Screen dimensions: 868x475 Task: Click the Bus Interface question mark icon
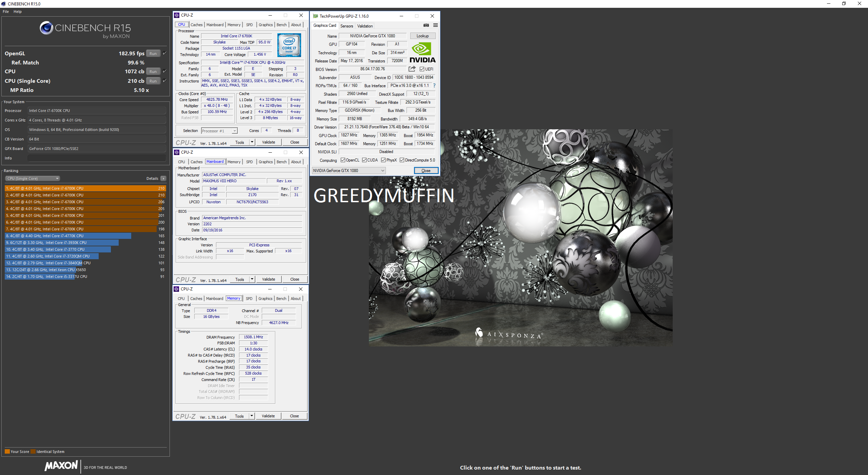434,85
